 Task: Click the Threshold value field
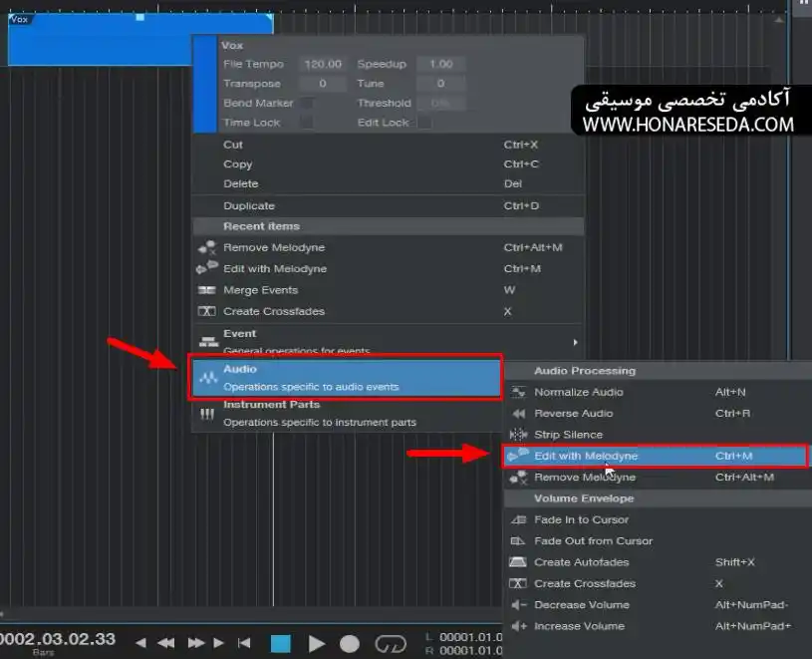(x=441, y=103)
